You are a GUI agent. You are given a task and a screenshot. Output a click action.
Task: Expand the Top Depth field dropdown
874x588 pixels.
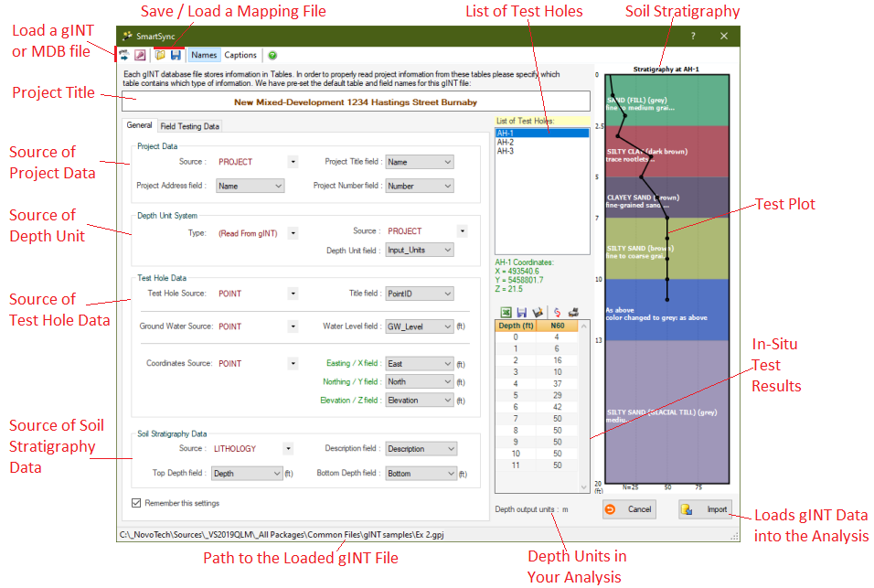(x=277, y=473)
